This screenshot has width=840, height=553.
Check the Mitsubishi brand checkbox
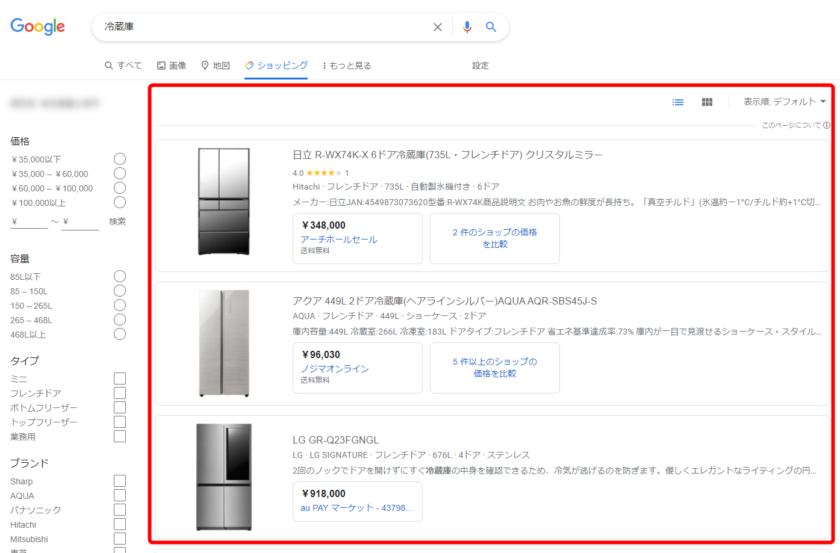coord(120,539)
